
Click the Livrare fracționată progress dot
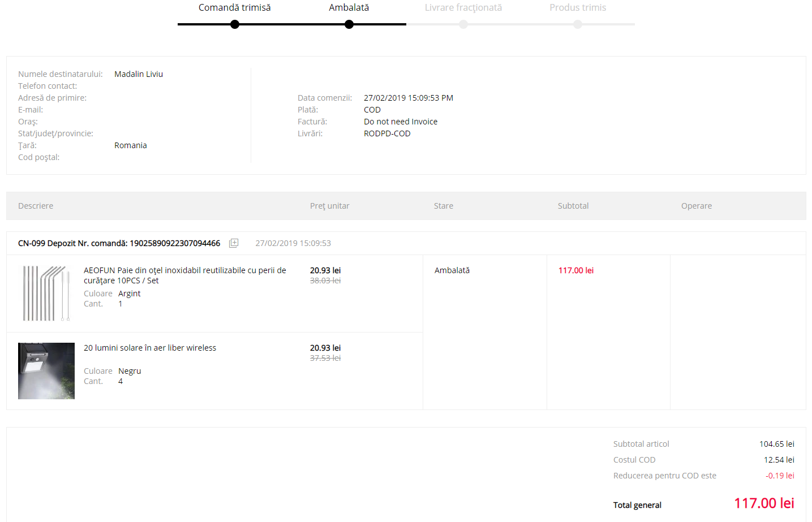coord(463,24)
